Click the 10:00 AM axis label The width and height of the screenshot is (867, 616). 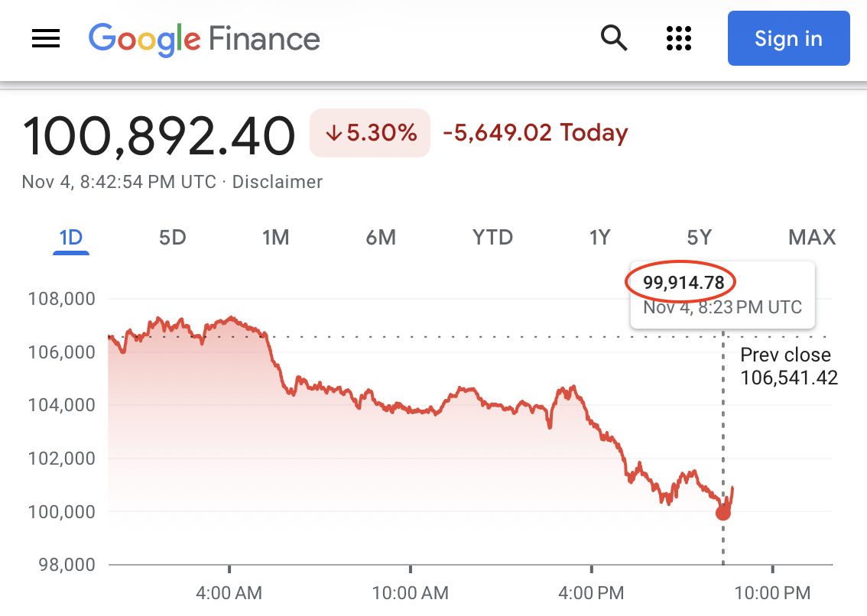[411, 592]
